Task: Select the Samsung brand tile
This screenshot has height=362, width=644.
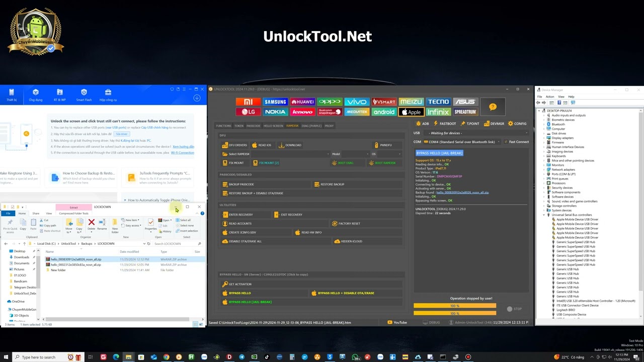Action: point(275,102)
